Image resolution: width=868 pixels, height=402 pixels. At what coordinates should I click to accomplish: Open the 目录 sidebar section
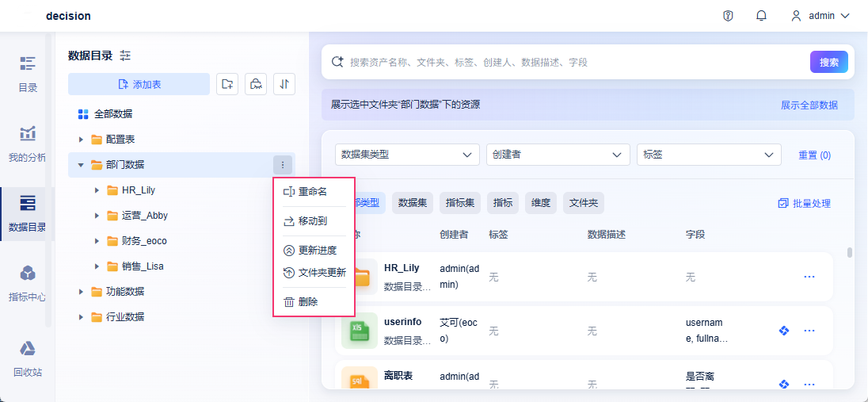coord(28,74)
